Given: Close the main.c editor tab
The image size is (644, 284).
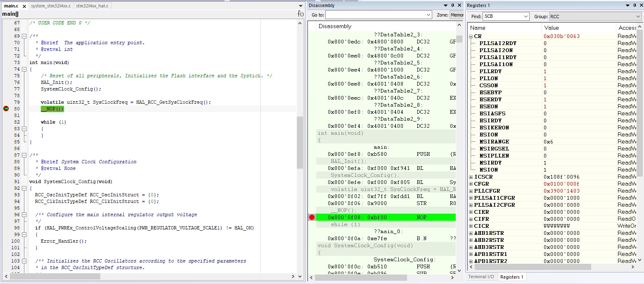Looking at the screenshot, I should (24, 6).
